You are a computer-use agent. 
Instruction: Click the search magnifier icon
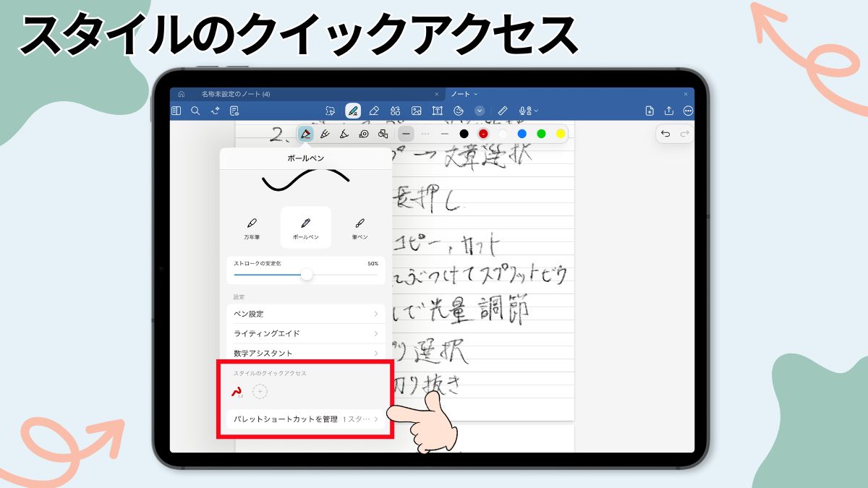pyautogui.click(x=195, y=111)
